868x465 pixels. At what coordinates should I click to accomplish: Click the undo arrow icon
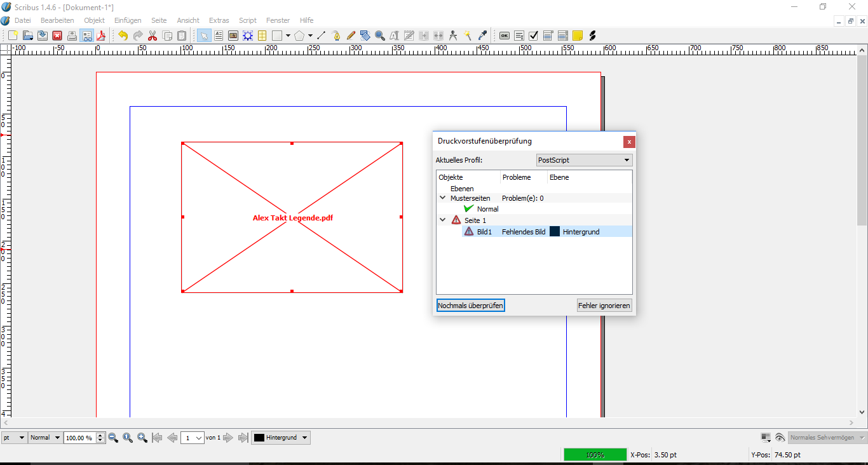pyautogui.click(x=123, y=36)
